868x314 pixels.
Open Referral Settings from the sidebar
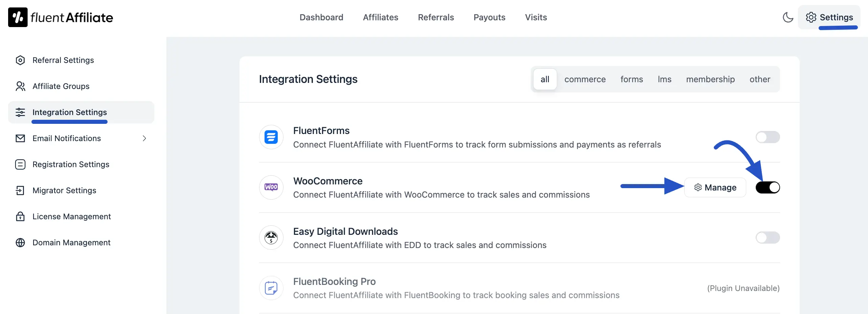[x=63, y=60]
